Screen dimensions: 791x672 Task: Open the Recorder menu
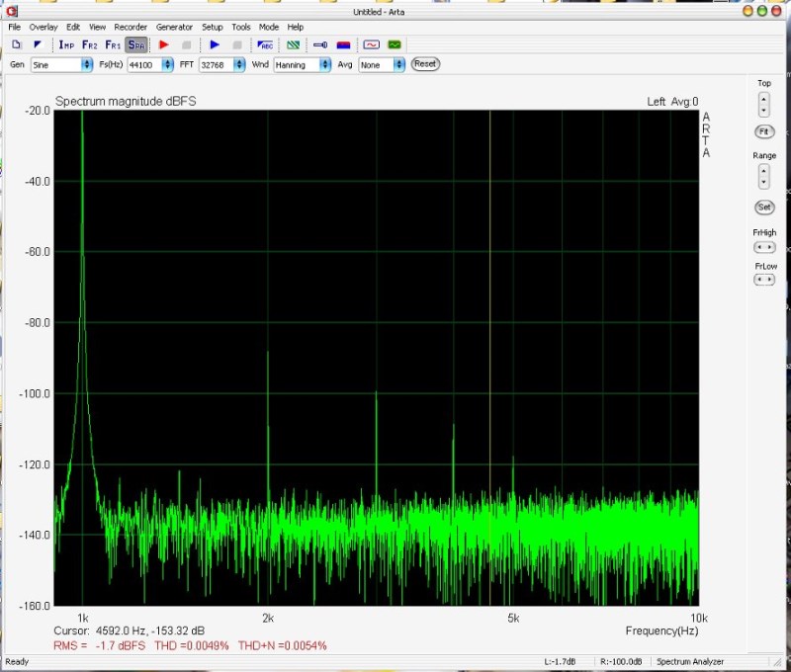(x=131, y=28)
